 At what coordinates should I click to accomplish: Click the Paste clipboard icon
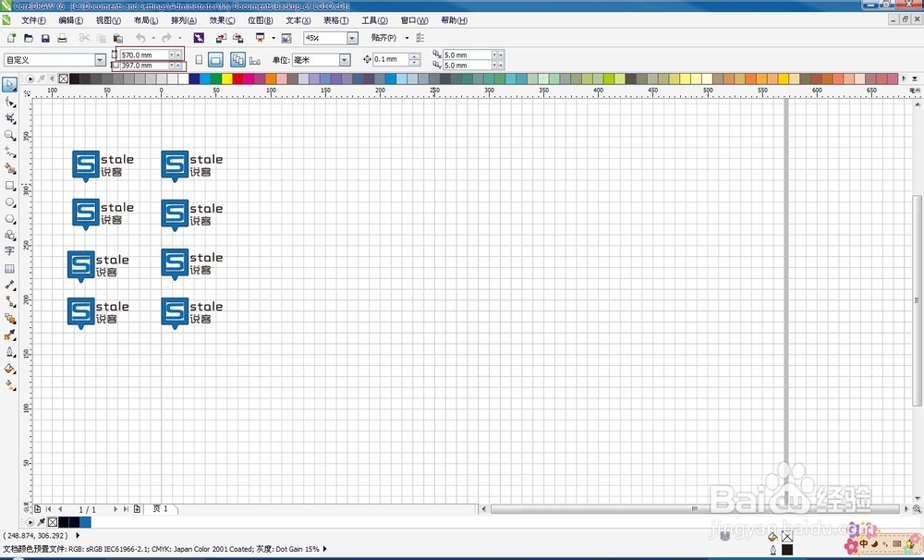click(x=118, y=38)
